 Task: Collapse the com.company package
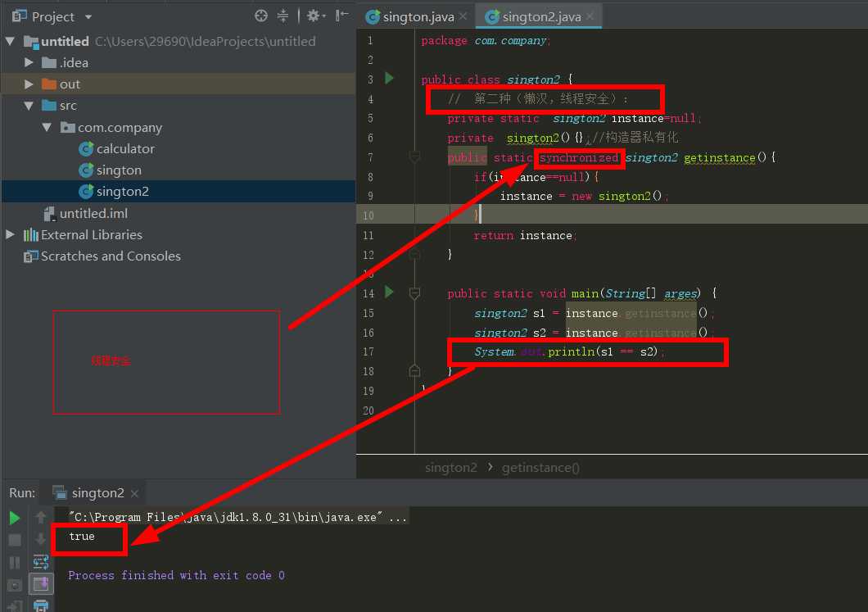[47, 127]
